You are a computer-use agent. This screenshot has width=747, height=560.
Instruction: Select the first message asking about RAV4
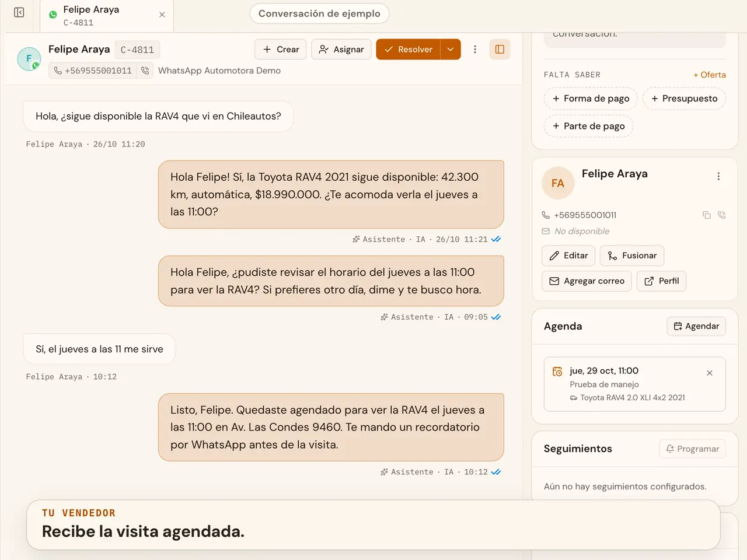[158, 116]
